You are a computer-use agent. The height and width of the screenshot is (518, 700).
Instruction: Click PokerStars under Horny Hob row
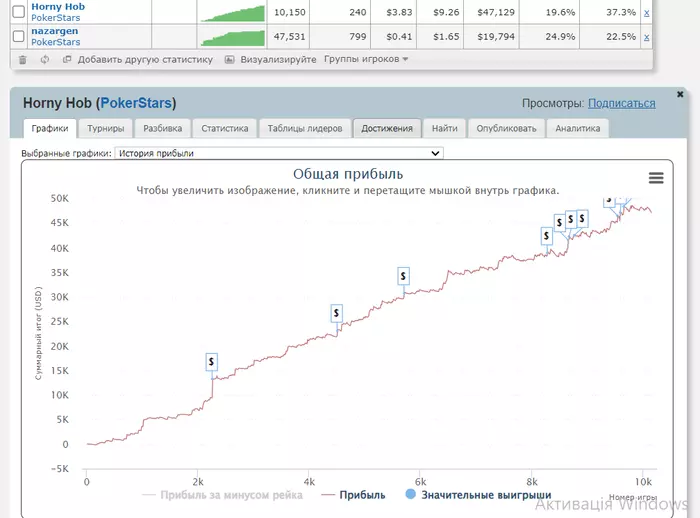(x=56, y=18)
